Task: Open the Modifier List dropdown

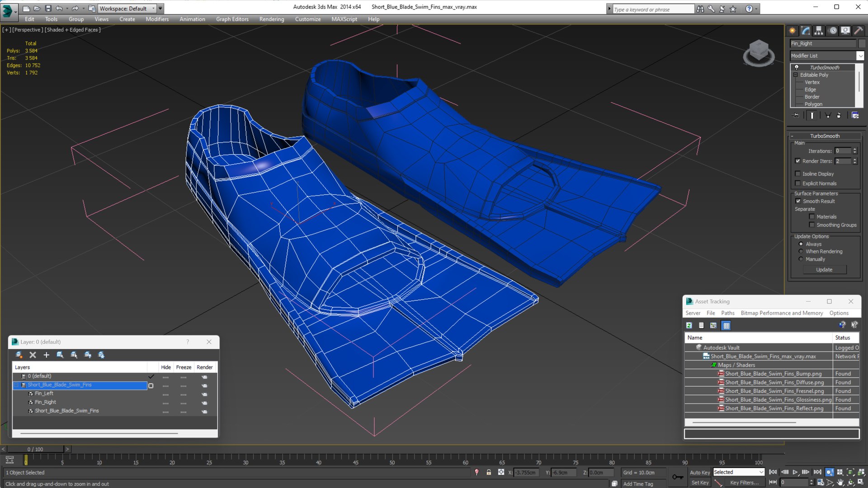Action: pyautogui.click(x=860, y=56)
